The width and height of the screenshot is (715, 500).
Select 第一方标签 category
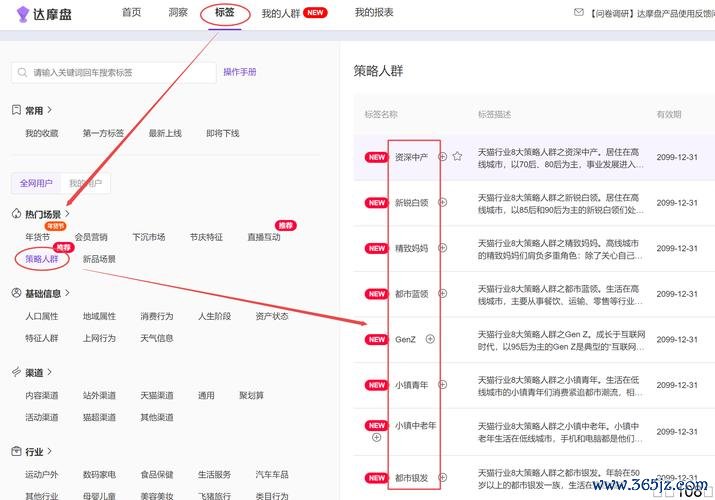coord(104,133)
